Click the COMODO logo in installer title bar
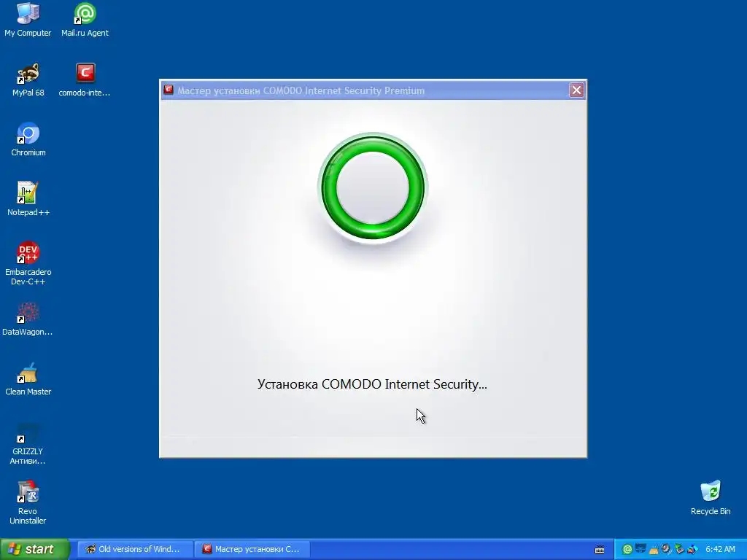This screenshot has height=560, width=747. coord(169,90)
